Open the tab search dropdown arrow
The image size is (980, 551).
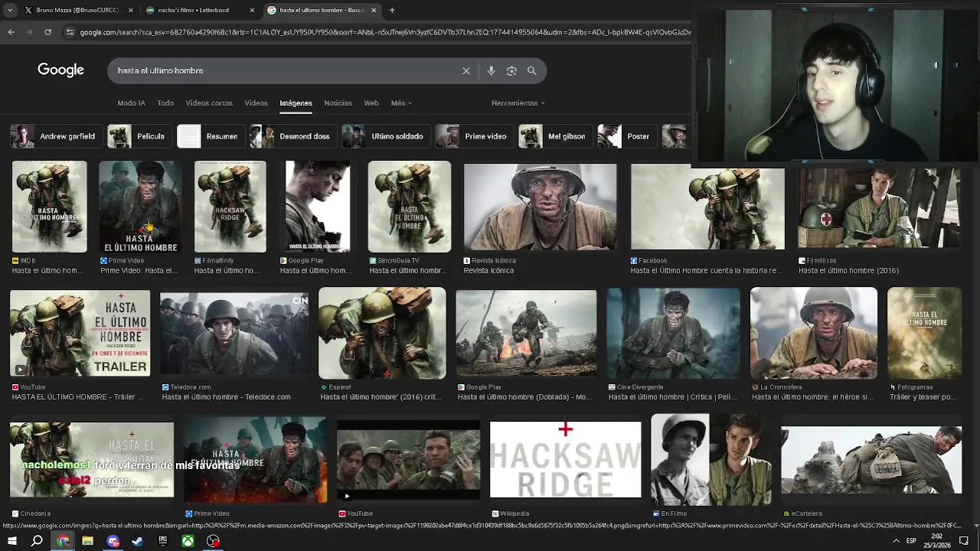[10, 10]
